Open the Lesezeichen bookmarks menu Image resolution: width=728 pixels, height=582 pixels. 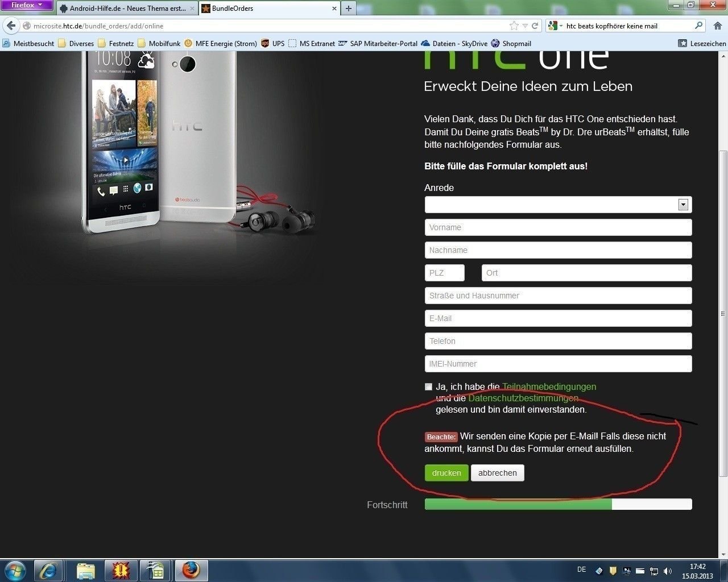click(x=702, y=43)
